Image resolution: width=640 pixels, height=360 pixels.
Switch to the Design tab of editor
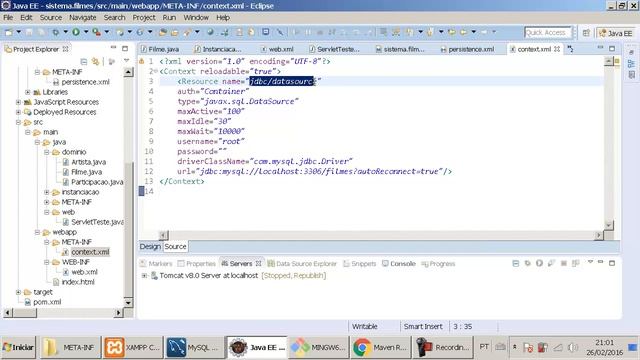point(150,247)
